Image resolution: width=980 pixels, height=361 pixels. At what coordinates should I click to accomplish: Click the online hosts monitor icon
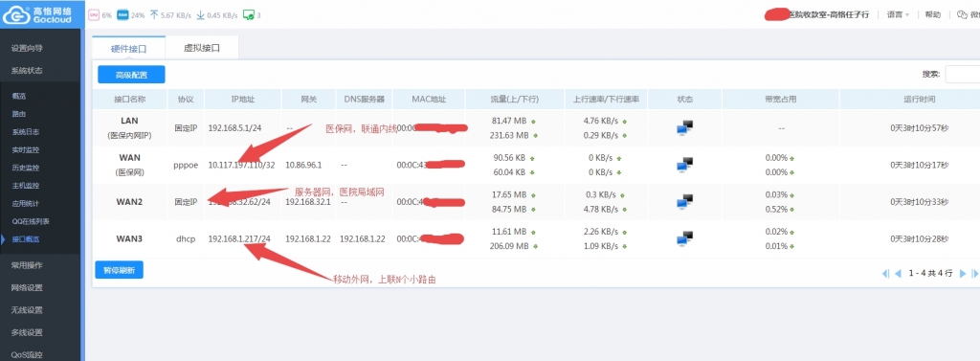pyautogui.click(x=249, y=15)
